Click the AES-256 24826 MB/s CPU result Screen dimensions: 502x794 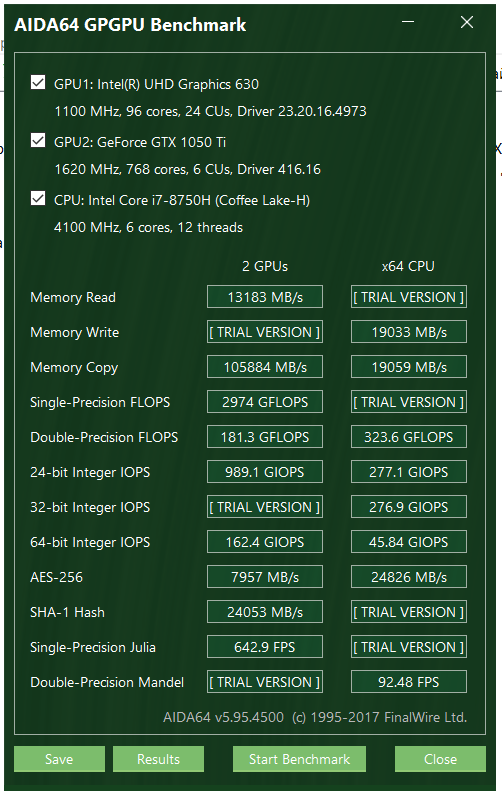coord(409,577)
